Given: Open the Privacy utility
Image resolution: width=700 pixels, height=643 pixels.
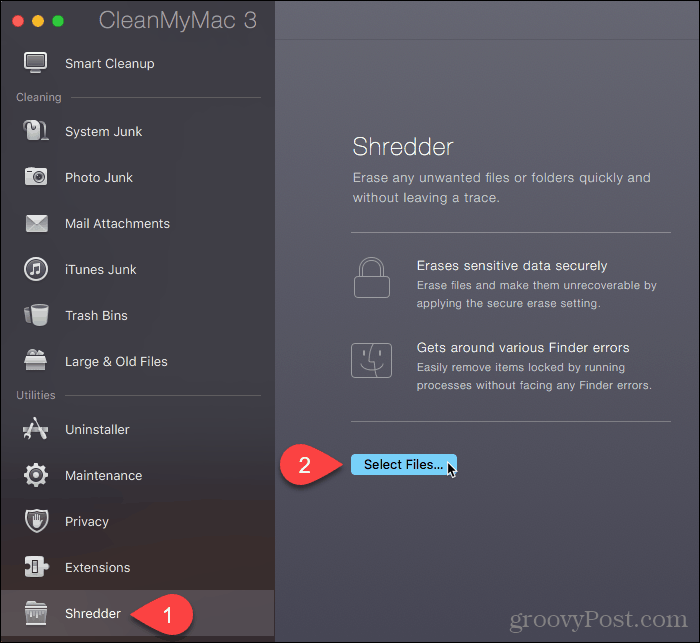Looking at the screenshot, I should [87, 521].
